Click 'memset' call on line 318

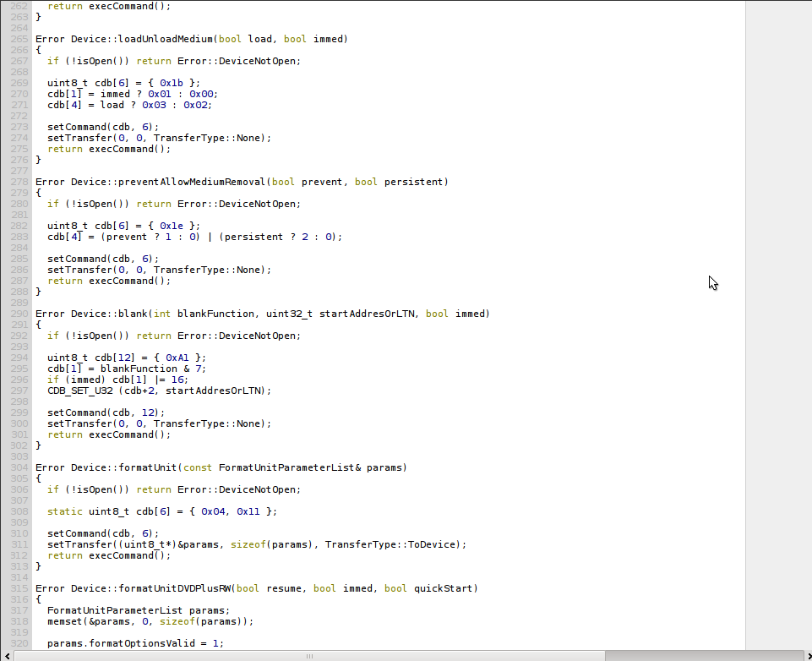point(65,621)
